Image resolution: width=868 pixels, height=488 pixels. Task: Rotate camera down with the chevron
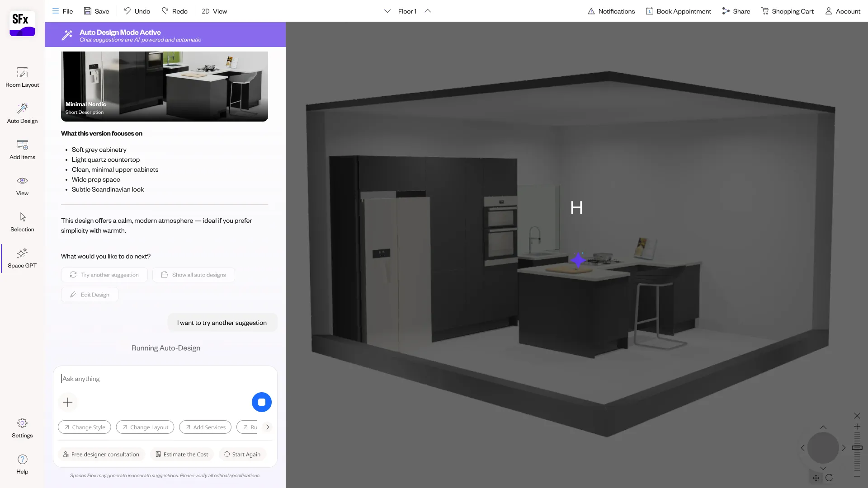(x=823, y=468)
